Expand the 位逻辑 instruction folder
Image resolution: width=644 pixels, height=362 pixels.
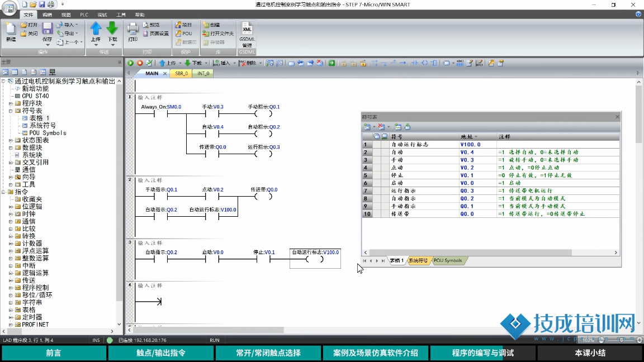11,207
